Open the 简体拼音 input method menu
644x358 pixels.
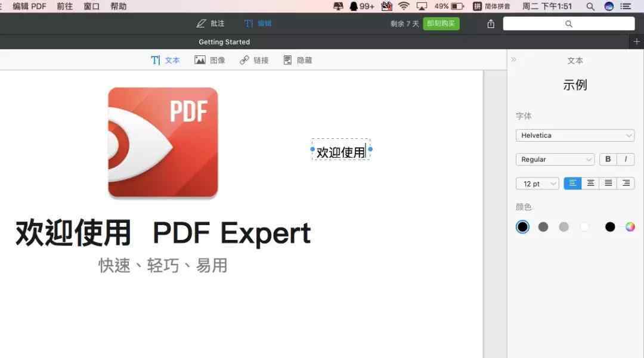(491, 6)
